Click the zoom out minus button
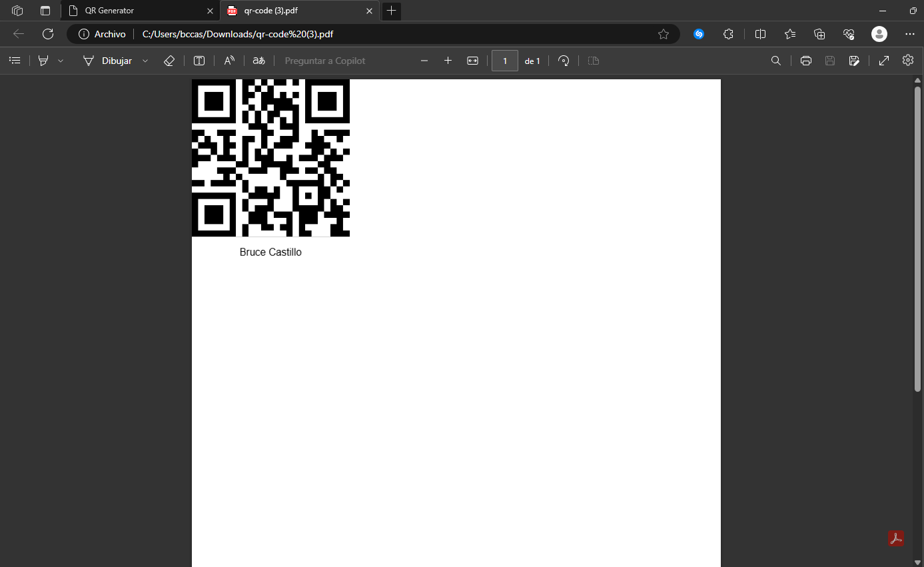924x567 pixels. point(424,61)
